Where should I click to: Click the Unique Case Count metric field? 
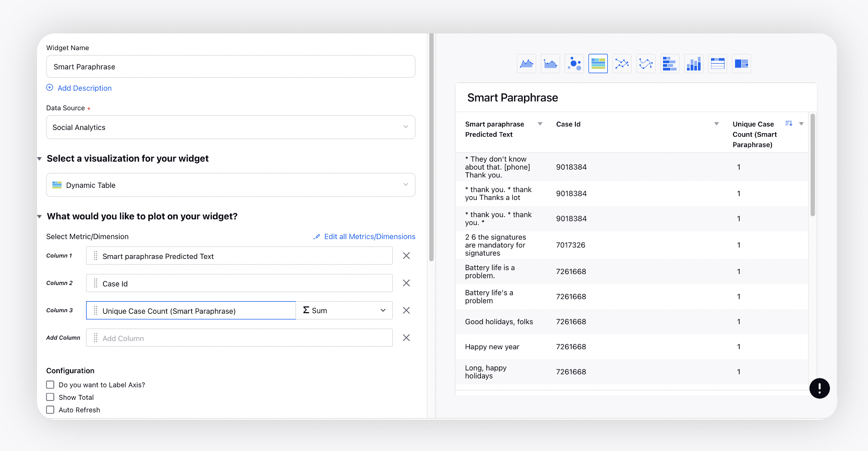(191, 311)
